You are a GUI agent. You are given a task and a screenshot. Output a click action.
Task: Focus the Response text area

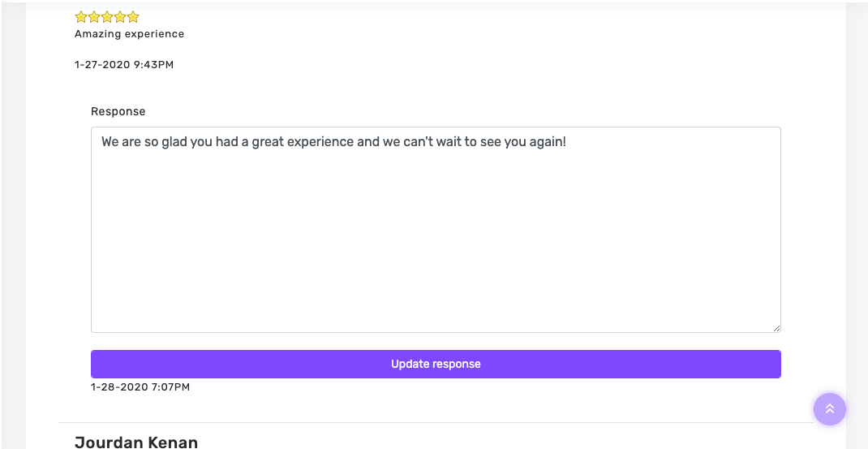(436, 230)
